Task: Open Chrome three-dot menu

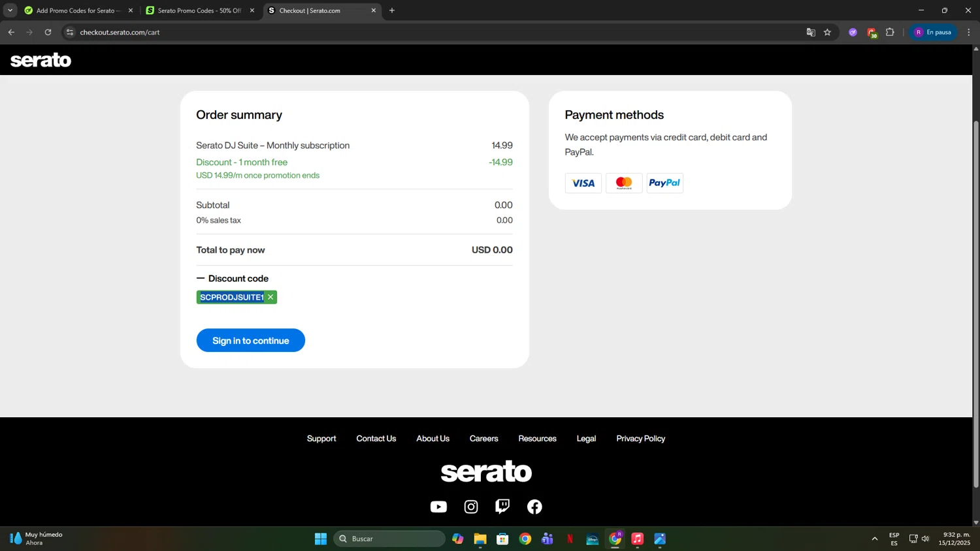Action: [969, 32]
